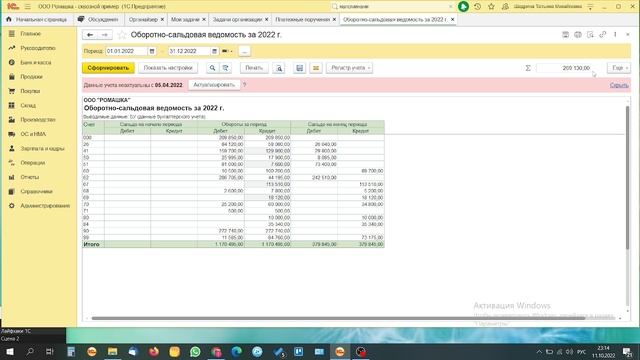Click the Актуализировать button
Image resolution: width=640 pixels, height=360 pixels.
(x=214, y=85)
